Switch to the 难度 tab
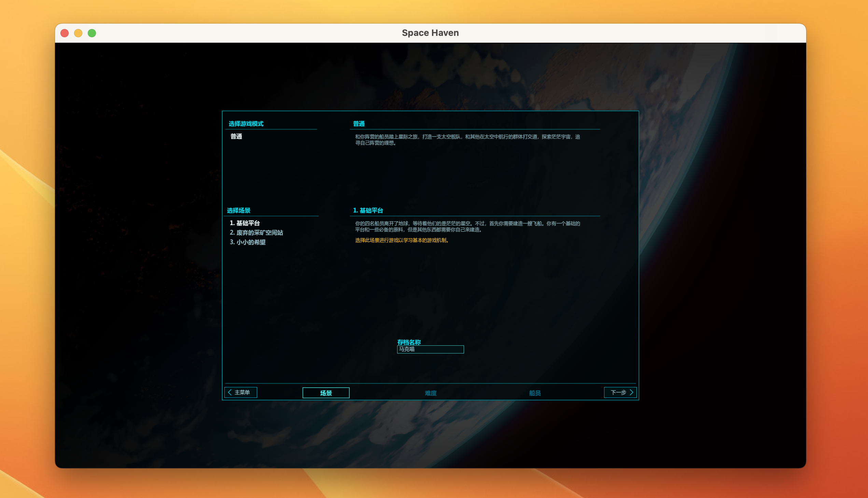The height and width of the screenshot is (498, 868). (x=430, y=393)
